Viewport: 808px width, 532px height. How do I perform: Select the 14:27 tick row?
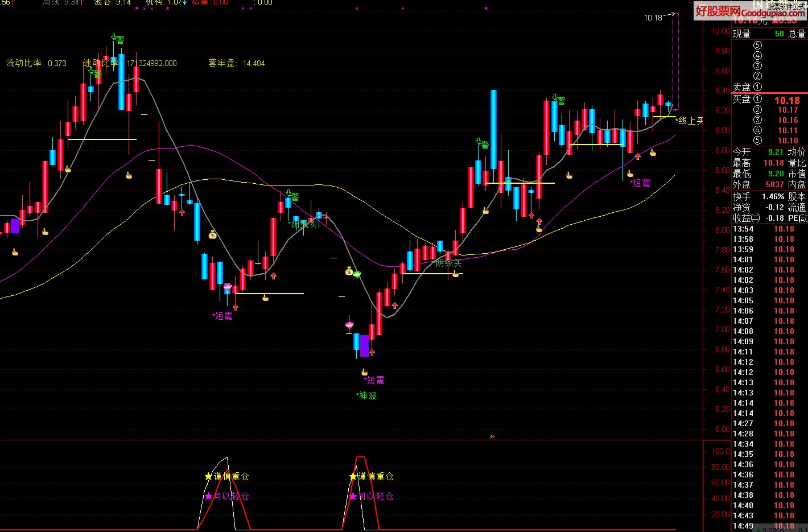(x=769, y=423)
